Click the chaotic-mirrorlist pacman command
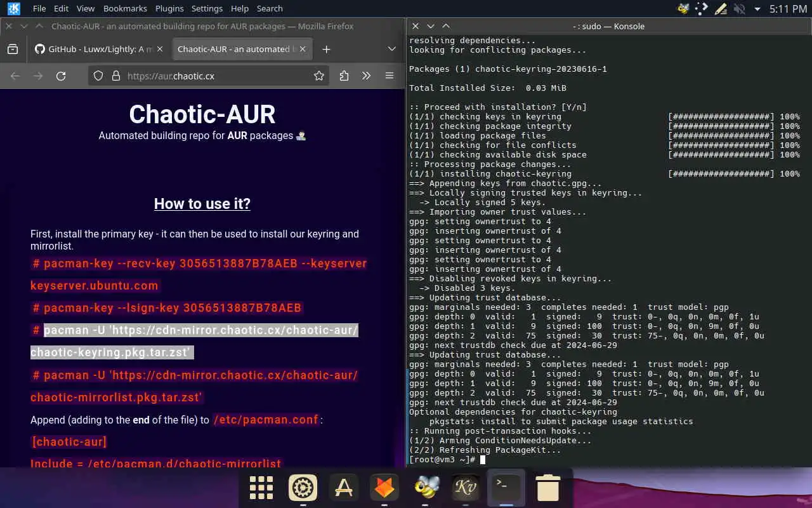 tap(195, 386)
